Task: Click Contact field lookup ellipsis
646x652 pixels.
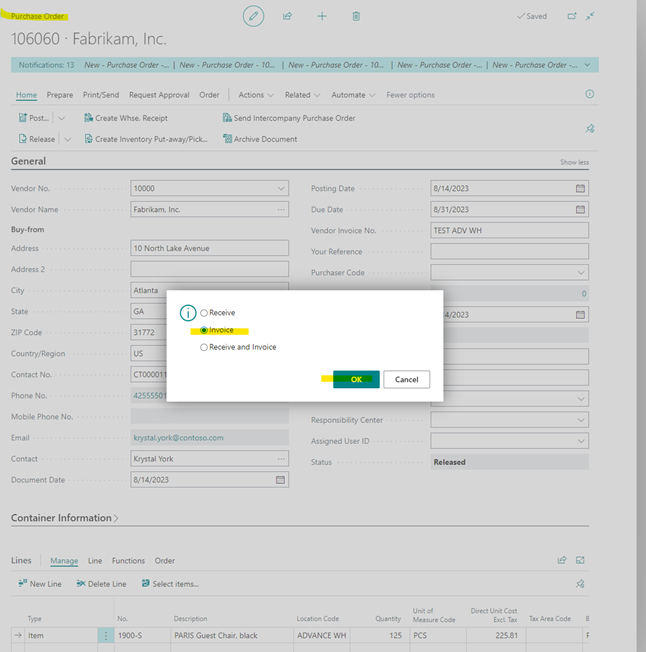Action: click(281, 459)
